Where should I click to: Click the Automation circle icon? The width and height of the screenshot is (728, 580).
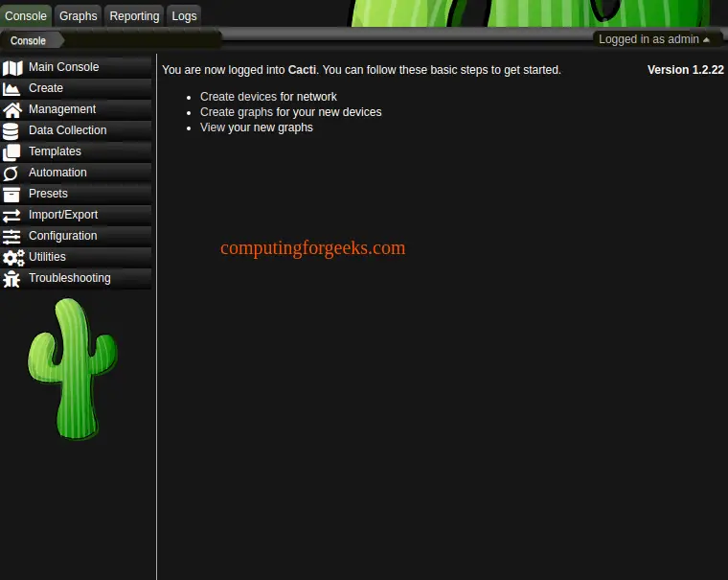[x=11, y=174]
